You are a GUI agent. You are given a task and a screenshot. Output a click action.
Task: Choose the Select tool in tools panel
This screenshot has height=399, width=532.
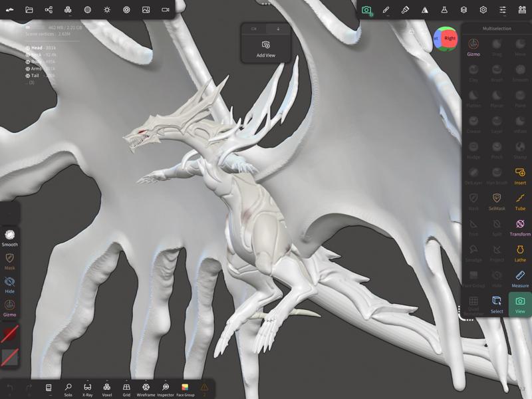pyautogui.click(x=497, y=305)
